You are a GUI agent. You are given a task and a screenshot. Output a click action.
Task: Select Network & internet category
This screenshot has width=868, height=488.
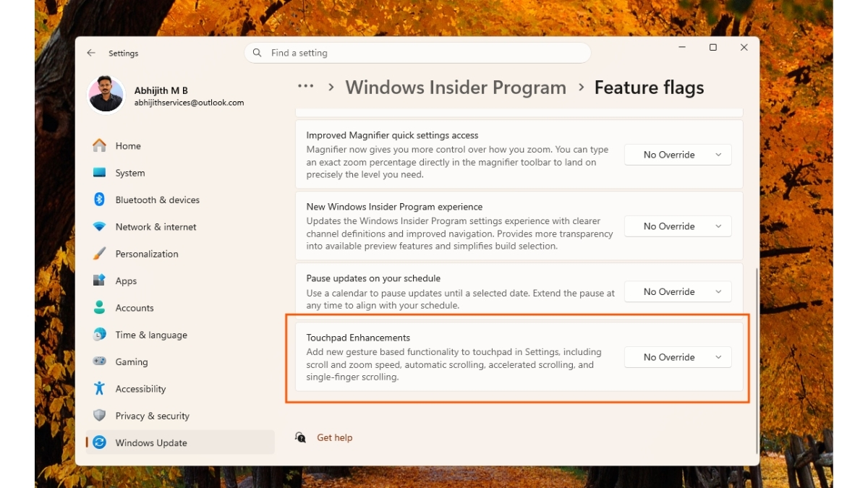tap(180, 226)
